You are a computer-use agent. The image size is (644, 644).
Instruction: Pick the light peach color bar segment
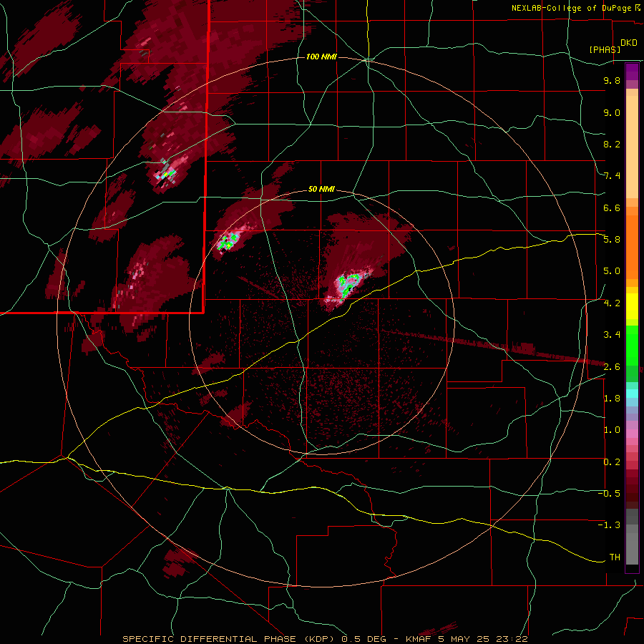point(632,148)
